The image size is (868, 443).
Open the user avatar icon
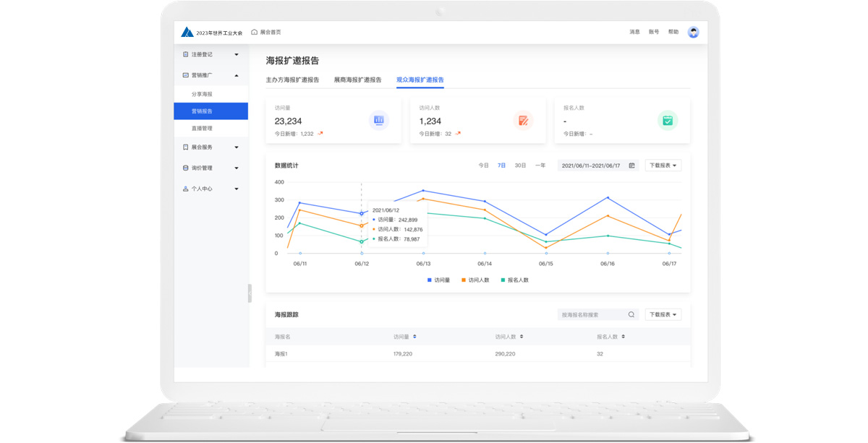click(693, 32)
